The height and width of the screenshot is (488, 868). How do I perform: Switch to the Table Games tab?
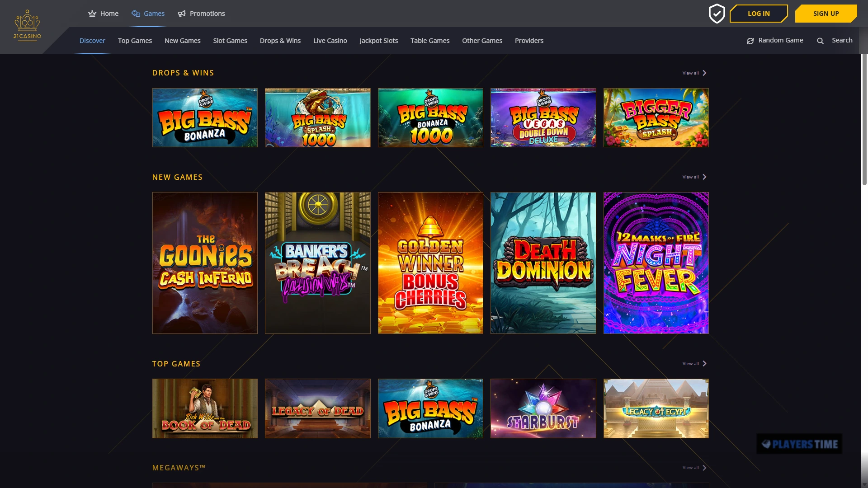(x=430, y=41)
